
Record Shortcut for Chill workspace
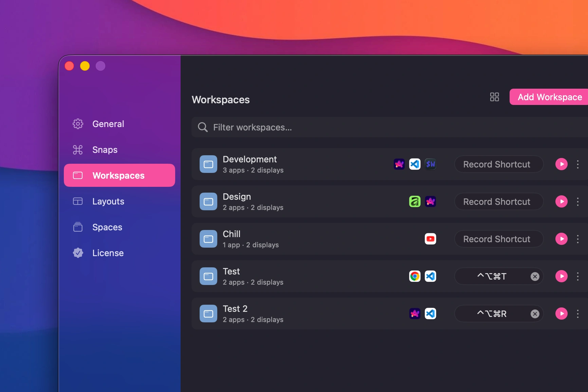(x=499, y=239)
